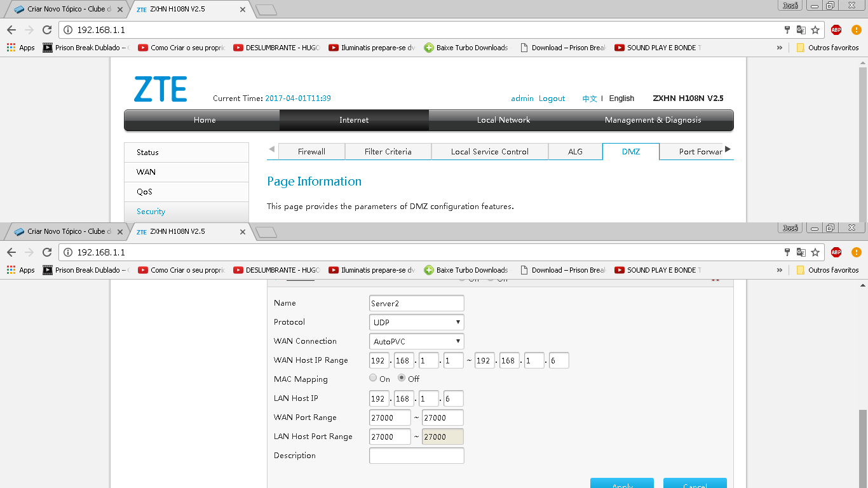The image size is (868, 488).
Task: Open DESLUMBRANTE - HUGO bookmark in upper window
Action: [276, 48]
